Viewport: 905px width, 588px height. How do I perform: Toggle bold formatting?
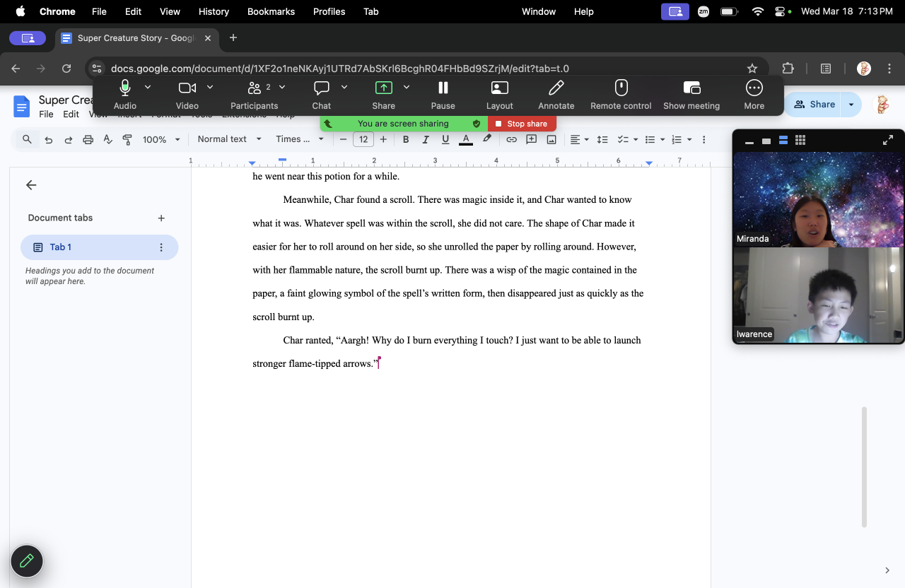point(406,140)
